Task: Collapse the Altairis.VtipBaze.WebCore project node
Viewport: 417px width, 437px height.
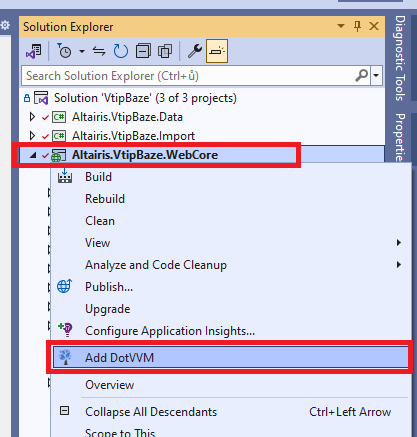Action: point(33,155)
